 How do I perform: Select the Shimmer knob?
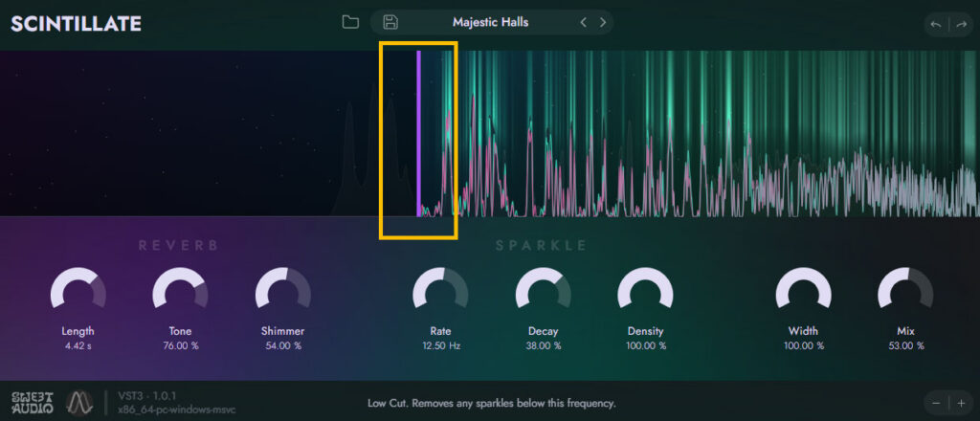(x=282, y=289)
